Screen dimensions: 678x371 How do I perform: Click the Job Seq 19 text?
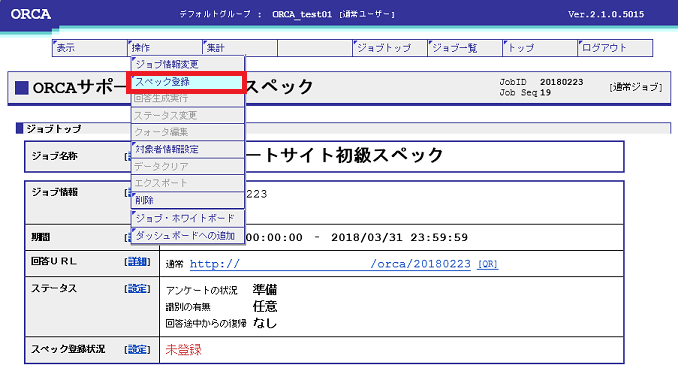pyautogui.click(x=525, y=93)
